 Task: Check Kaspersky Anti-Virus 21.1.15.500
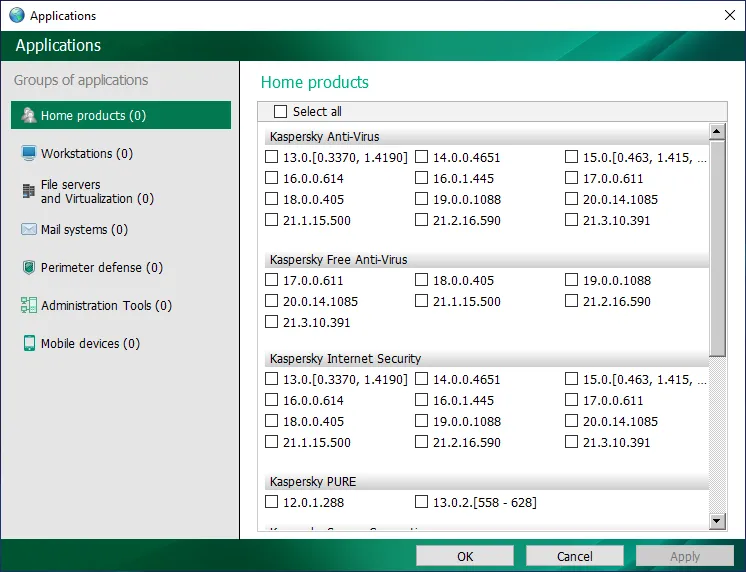coord(271,220)
